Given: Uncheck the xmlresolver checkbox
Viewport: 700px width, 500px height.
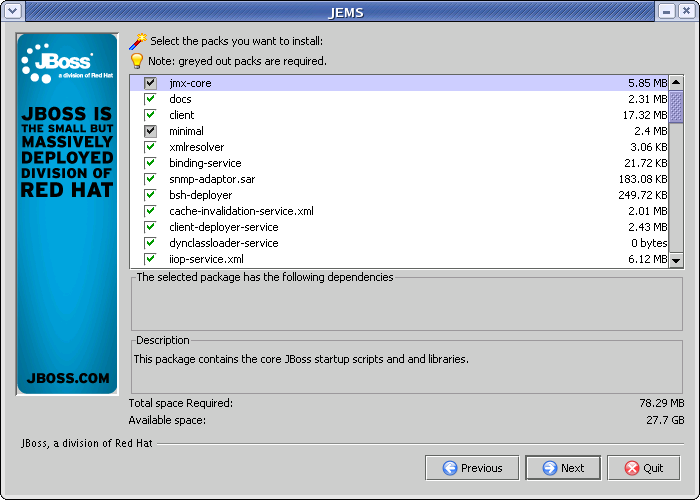Looking at the screenshot, I should coord(150,147).
